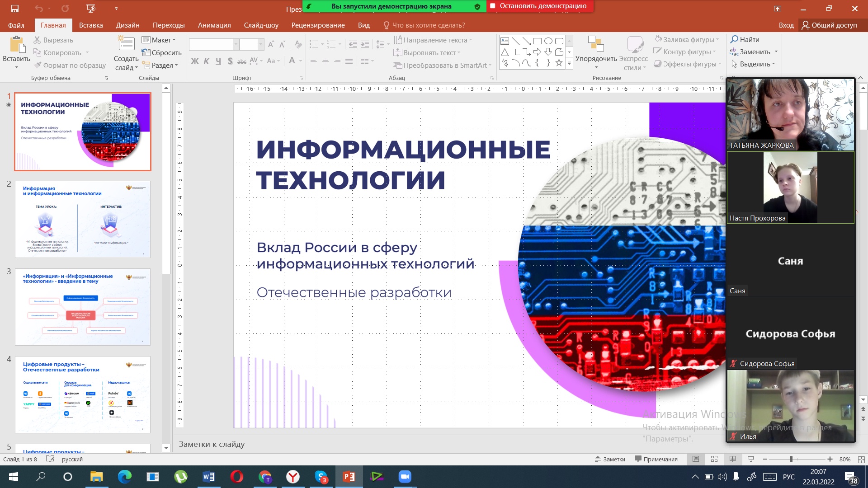Switch to the Анимация tab
Image resolution: width=868 pixels, height=488 pixels.
point(214,25)
